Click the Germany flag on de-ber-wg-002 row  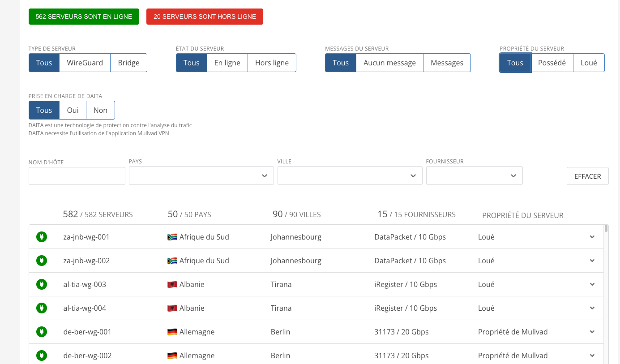172,355
